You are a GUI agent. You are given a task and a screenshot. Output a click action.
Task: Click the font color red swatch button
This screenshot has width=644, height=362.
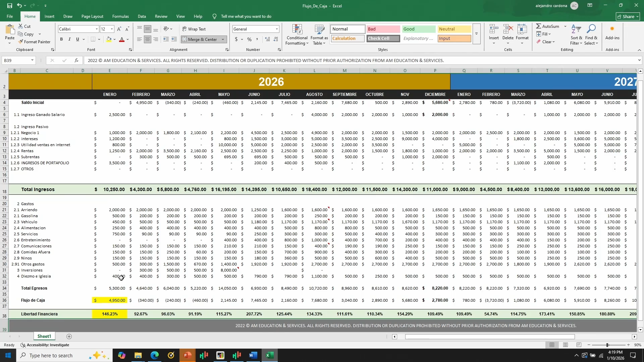122,40
